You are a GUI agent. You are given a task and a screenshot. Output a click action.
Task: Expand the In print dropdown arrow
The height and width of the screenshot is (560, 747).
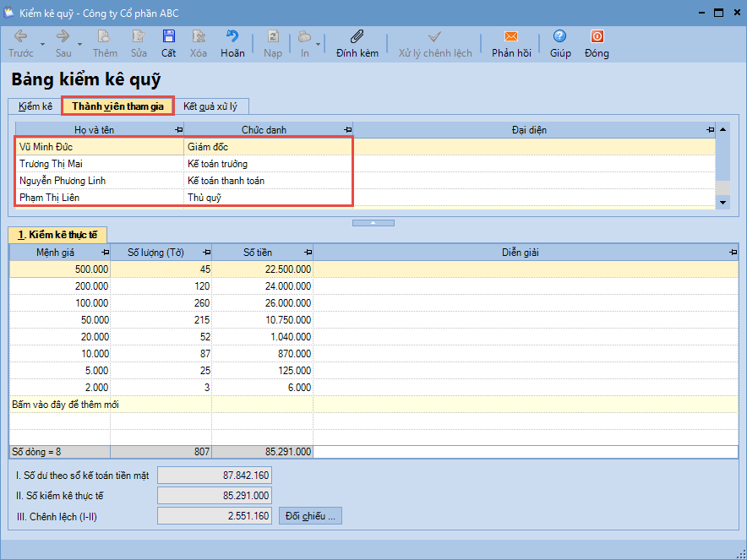click(x=318, y=45)
